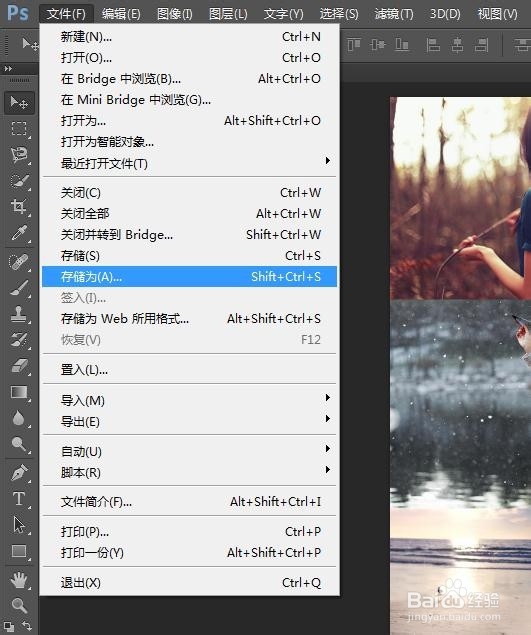Open the 图像(I) menu
The height and width of the screenshot is (635, 531).
(x=175, y=14)
